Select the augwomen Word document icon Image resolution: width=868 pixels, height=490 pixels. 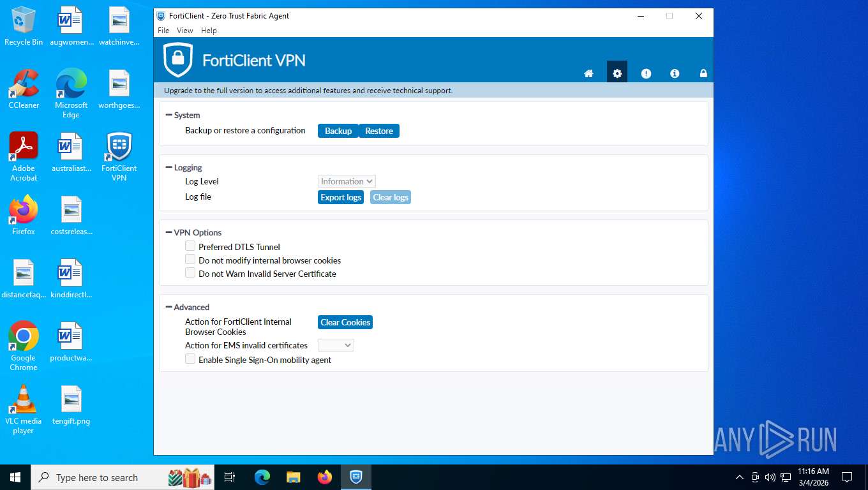point(71,26)
